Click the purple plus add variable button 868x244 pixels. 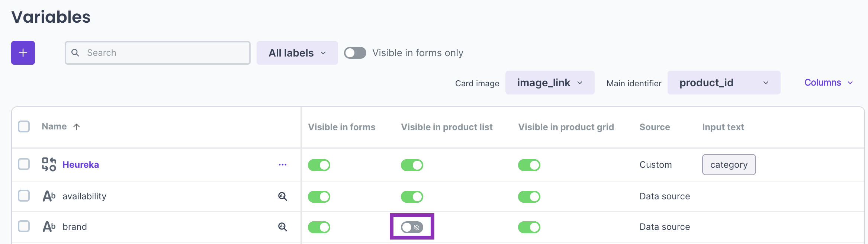[23, 53]
